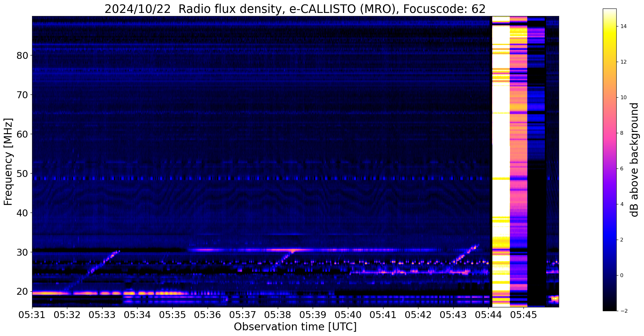Click the orange-pink column at 05:45
Viewport: 644px width, 336px height.
[518, 162]
